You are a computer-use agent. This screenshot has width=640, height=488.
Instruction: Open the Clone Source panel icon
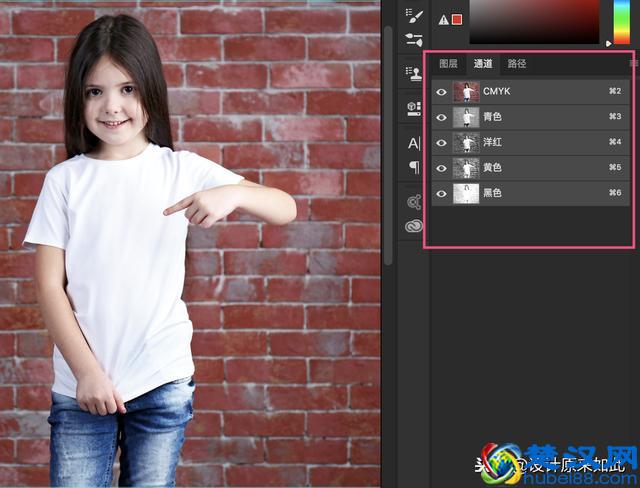[414, 73]
